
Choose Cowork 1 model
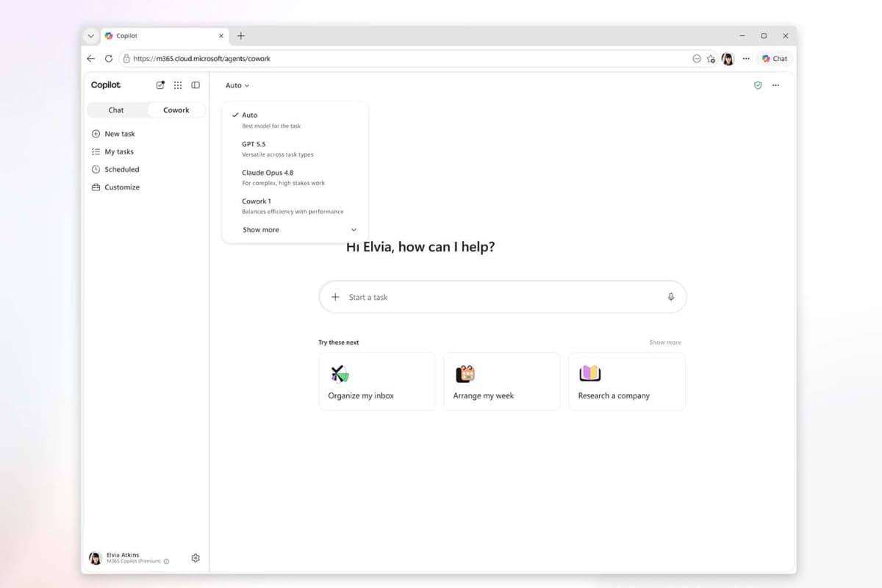coord(295,206)
